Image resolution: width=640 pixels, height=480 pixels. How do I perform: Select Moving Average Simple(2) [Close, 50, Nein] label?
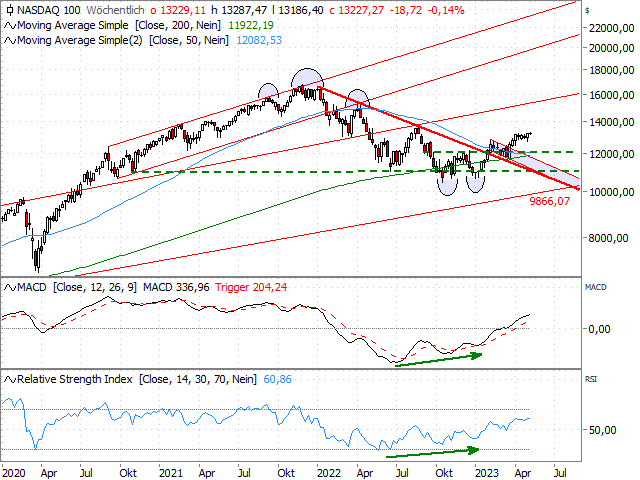click(x=123, y=40)
